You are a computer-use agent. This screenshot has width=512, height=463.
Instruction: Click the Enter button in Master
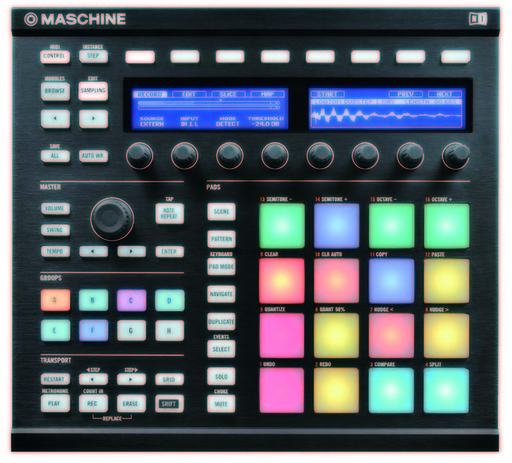pyautogui.click(x=169, y=251)
